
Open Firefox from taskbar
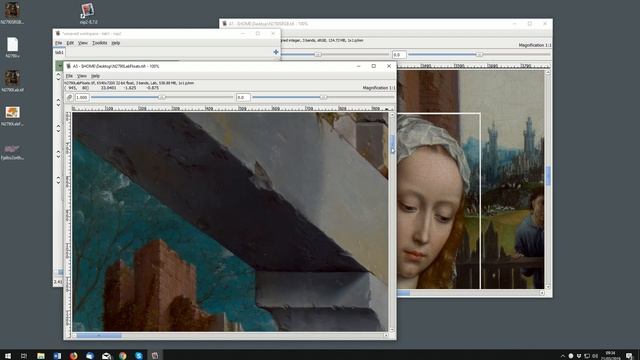73,356
